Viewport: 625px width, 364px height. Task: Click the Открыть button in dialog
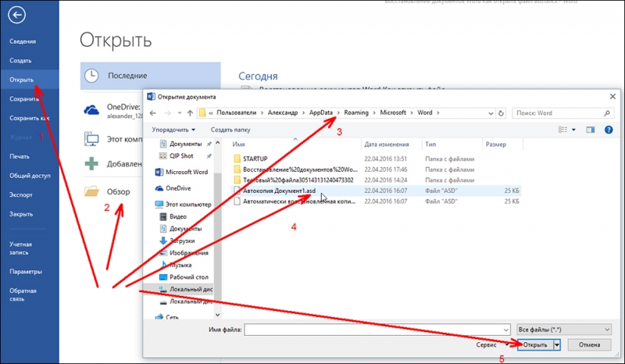535,345
